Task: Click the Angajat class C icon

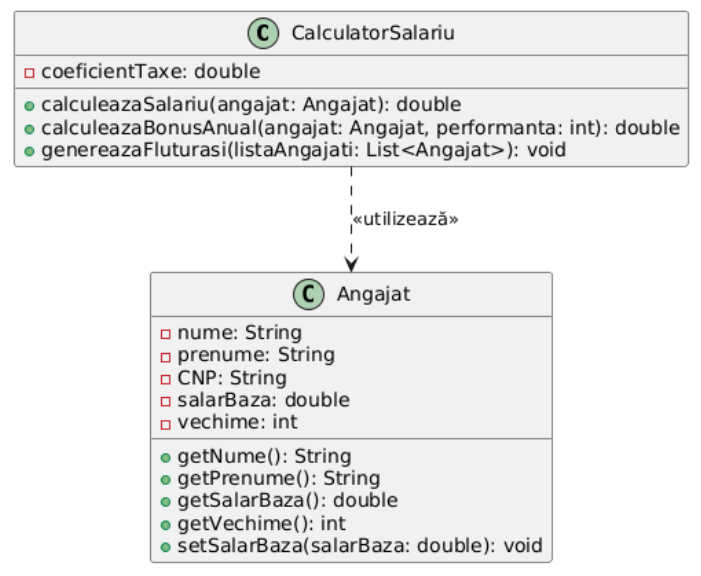Action: (308, 294)
